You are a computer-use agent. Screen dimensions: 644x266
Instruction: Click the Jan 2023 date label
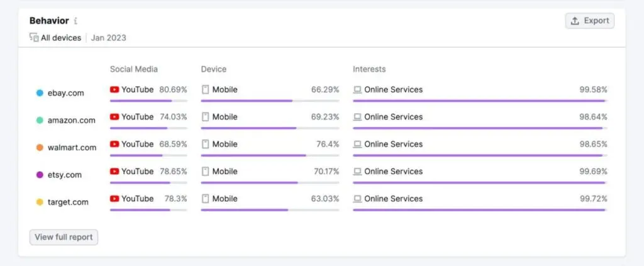click(x=108, y=38)
